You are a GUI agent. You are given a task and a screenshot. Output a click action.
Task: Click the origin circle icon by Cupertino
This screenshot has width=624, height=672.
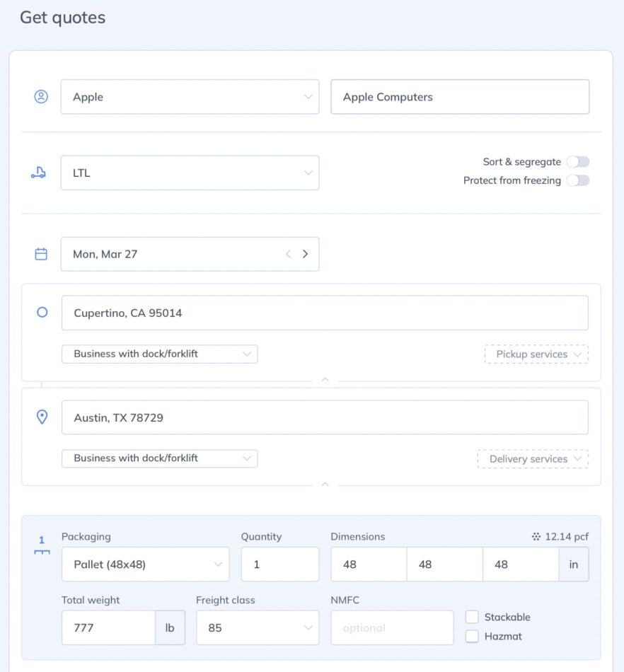[42, 312]
